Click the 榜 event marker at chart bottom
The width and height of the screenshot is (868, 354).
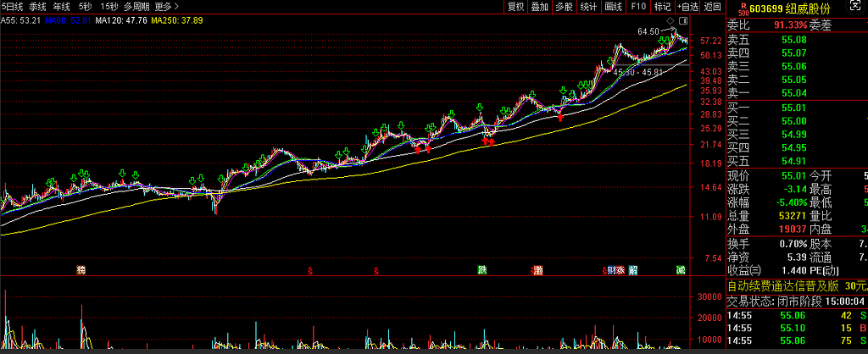pyautogui.click(x=81, y=271)
